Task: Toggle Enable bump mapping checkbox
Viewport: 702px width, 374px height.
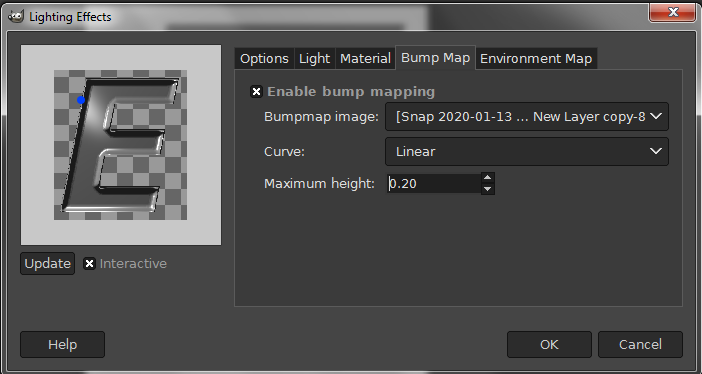Action: tap(256, 92)
